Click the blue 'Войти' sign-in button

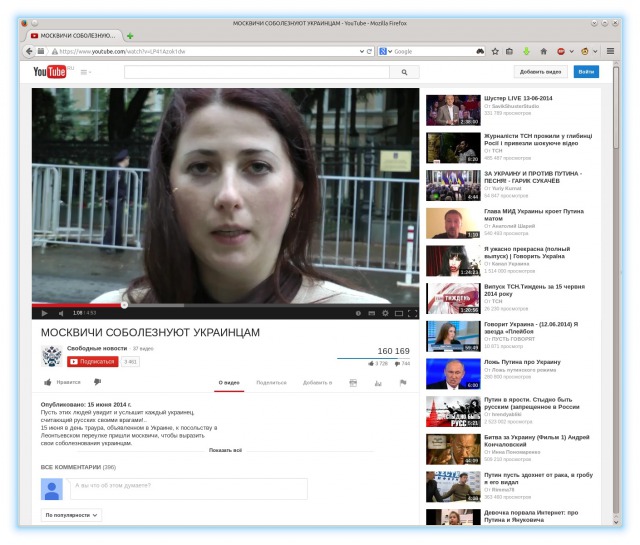click(587, 72)
